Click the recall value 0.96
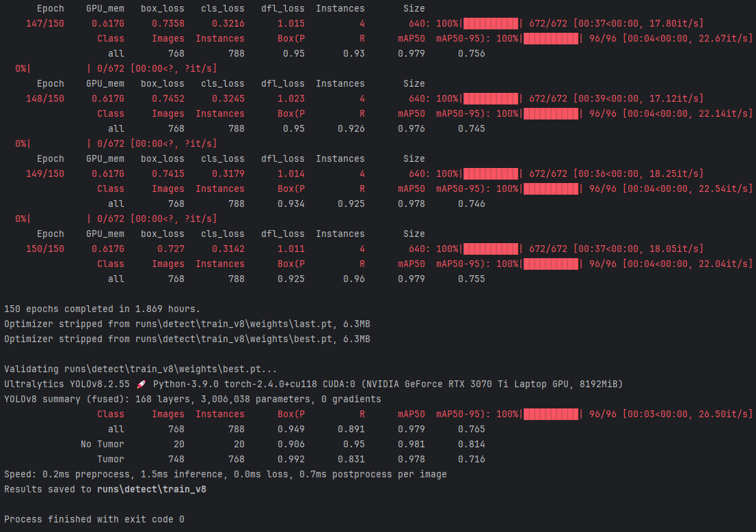Viewport: 756px width, 532px height. click(354, 279)
